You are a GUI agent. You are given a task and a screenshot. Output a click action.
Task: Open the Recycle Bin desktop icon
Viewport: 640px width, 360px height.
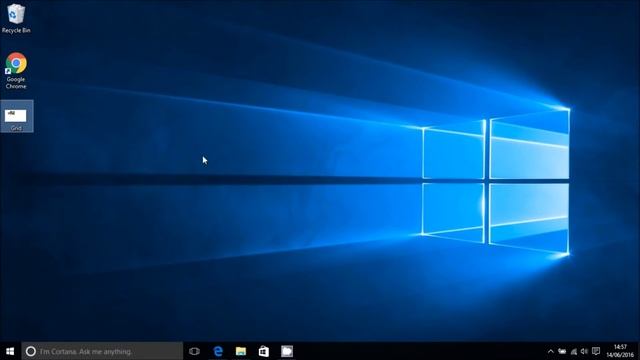click(x=16, y=18)
